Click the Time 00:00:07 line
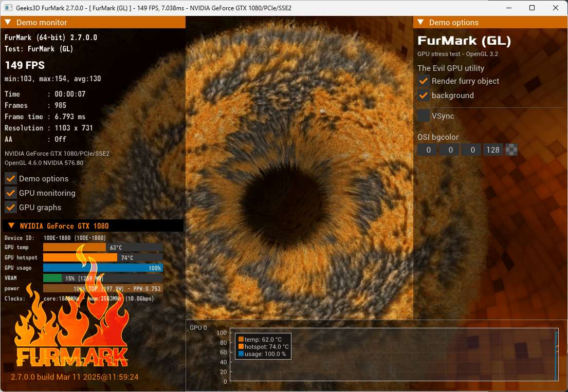Image resolution: width=568 pixels, height=392 pixels. pyautogui.click(x=45, y=94)
